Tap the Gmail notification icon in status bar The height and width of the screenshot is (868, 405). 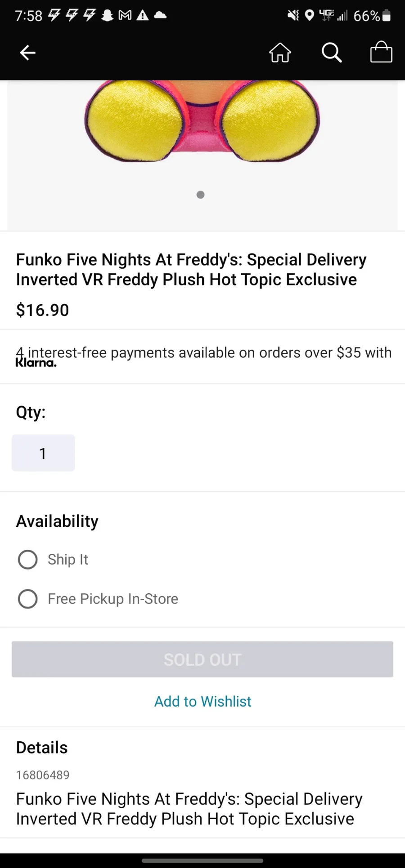(x=125, y=16)
